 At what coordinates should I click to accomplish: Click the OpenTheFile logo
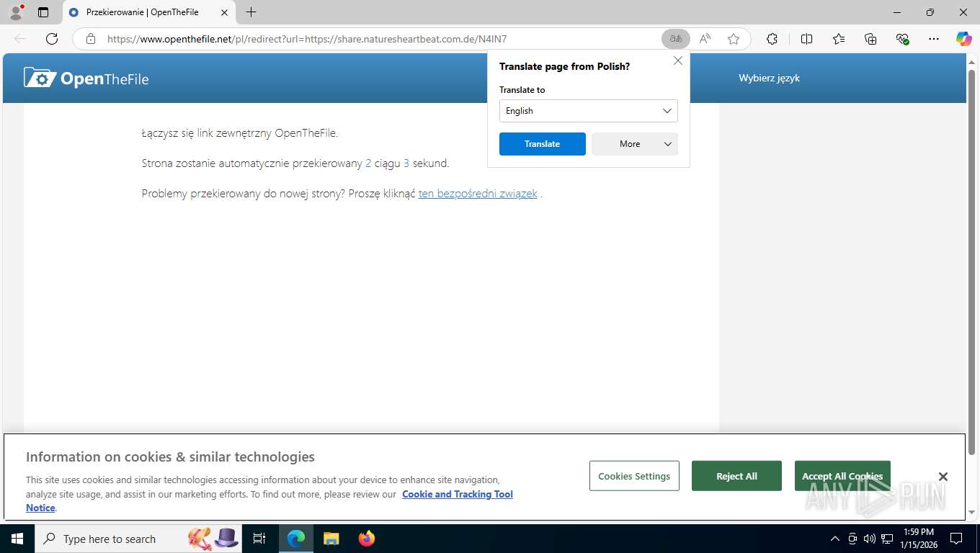(x=86, y=78)
